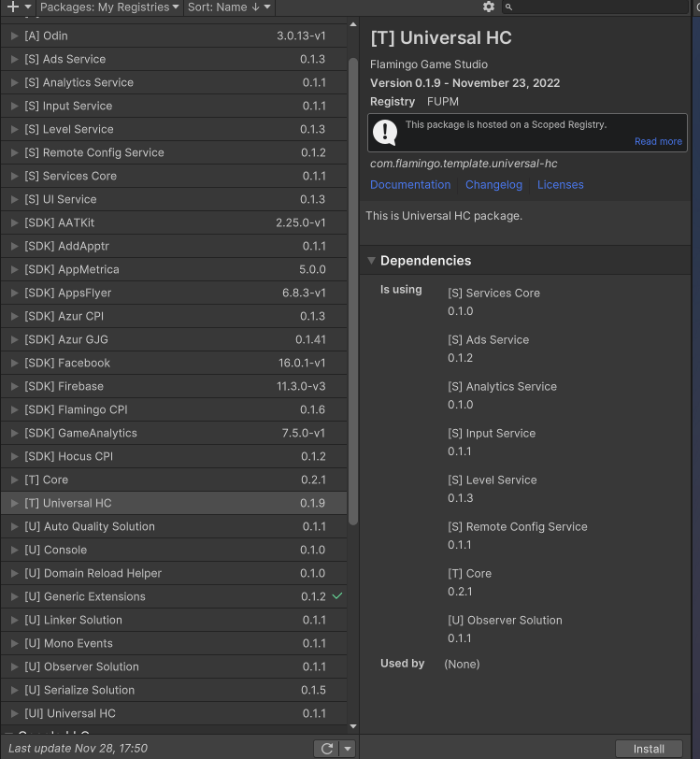
Task: Select [SDK] Flamingo CPI package
Action: coord(174,409)
